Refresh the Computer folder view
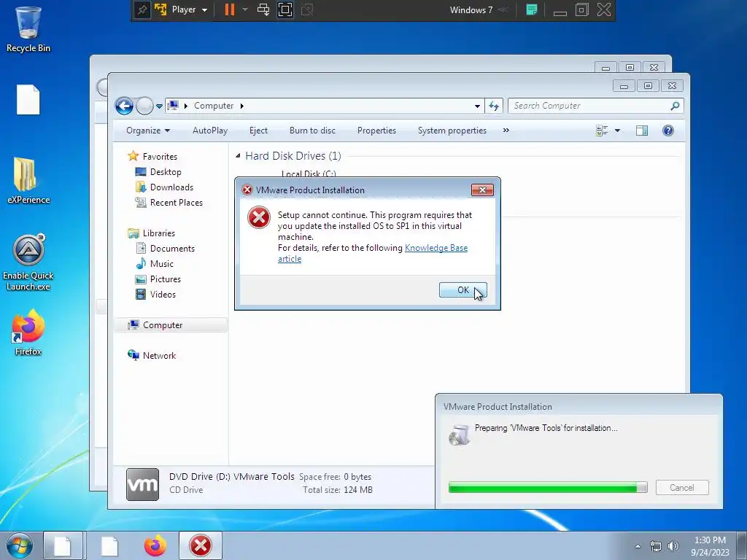 494,106
